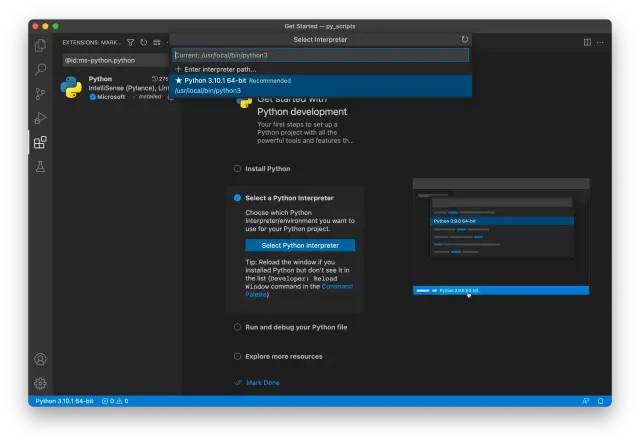Click the Python extension logo
This screenshot has height=444, width=640.
click(71, 87)
